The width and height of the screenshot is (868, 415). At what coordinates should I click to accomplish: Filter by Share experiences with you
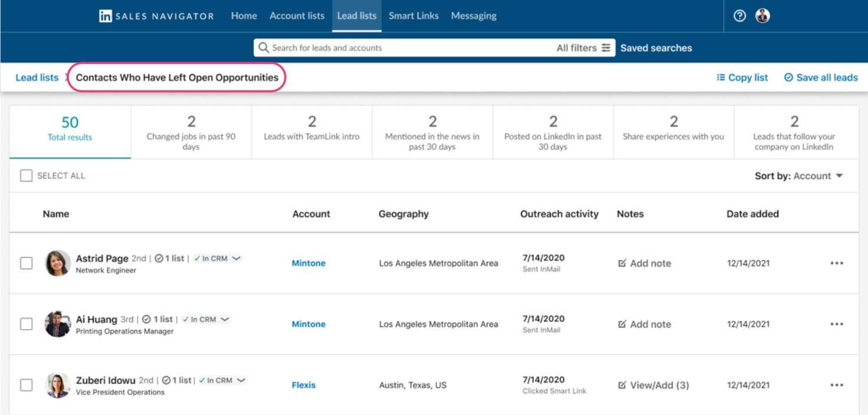674,132
